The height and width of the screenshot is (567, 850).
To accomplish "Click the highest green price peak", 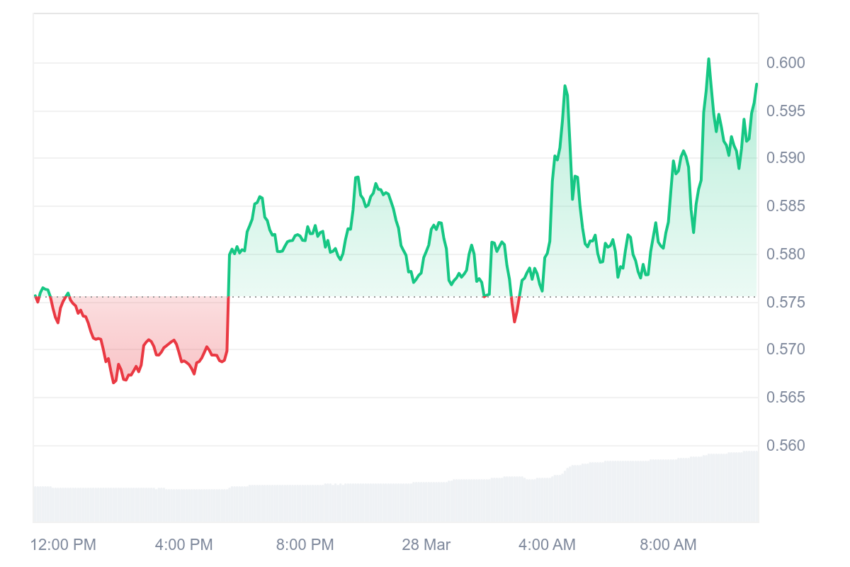I will point(709,59).
